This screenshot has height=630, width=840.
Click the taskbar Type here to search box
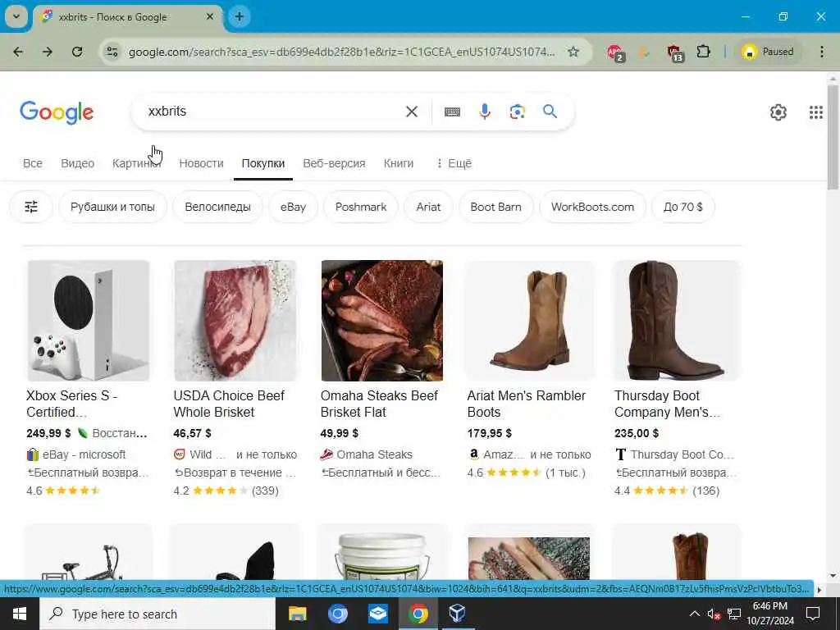point(157,614)
